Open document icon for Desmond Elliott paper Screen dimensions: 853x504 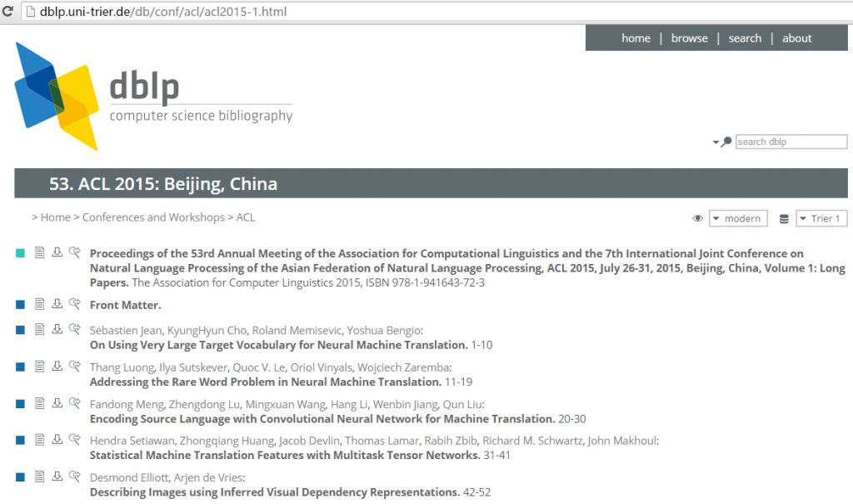point(39,477)
